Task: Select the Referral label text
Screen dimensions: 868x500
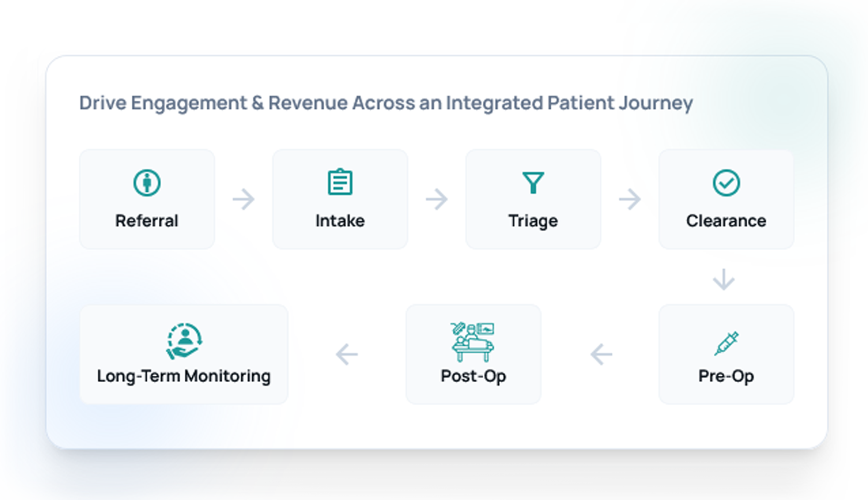Action: coord(147,220)
